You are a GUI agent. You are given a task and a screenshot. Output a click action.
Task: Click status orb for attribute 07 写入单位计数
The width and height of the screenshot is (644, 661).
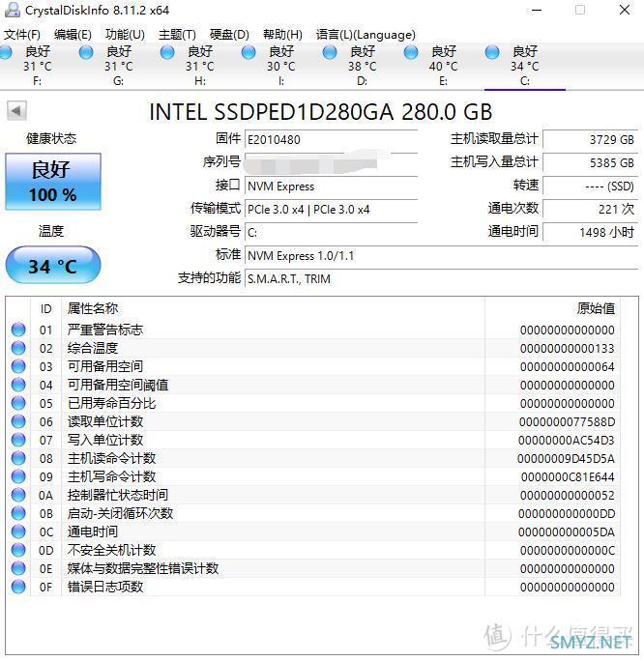tap(18, 440)
